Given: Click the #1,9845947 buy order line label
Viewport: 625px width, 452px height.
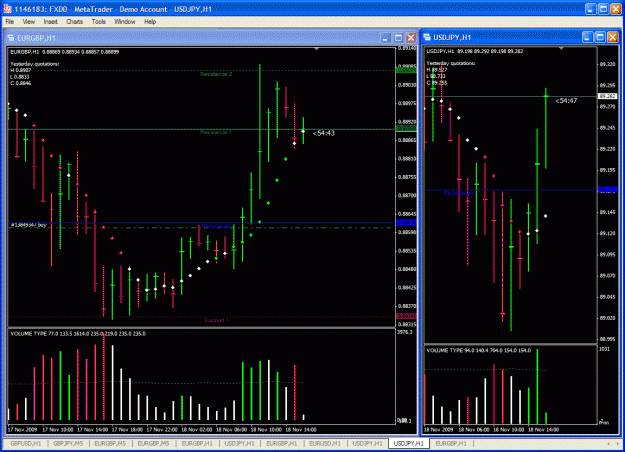Looking at the screenshot, I should coord(28,225).
